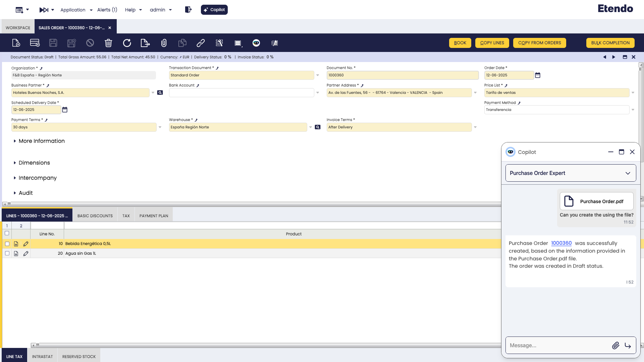The height and width of the screenshot is (362, 644).
Task: Open the Application menu
Action: [x=76, y=10]
